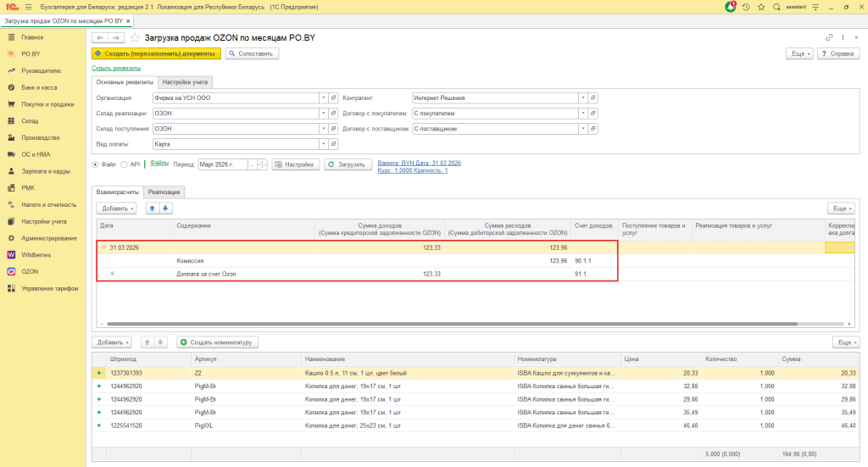Viewport: 868px width, 467px height.
Task: Open top Еще menu
Action: click(x=800, y=53)
